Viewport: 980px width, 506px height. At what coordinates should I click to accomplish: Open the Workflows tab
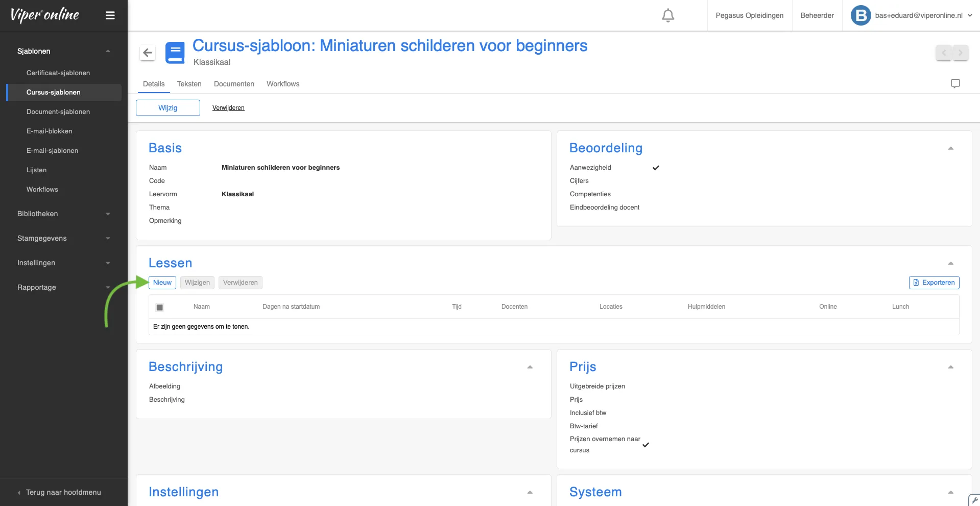tap(283, 84)
